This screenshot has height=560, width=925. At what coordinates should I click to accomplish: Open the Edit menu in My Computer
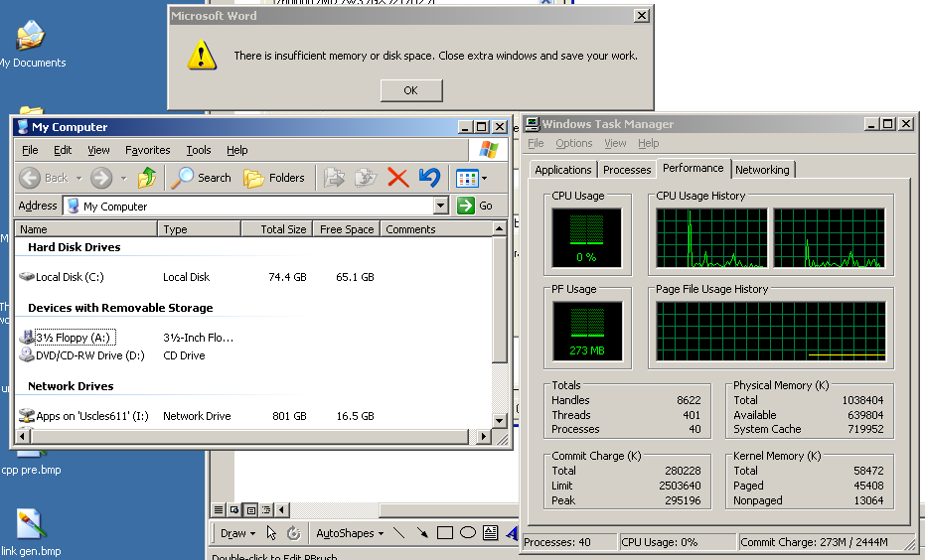63,150
